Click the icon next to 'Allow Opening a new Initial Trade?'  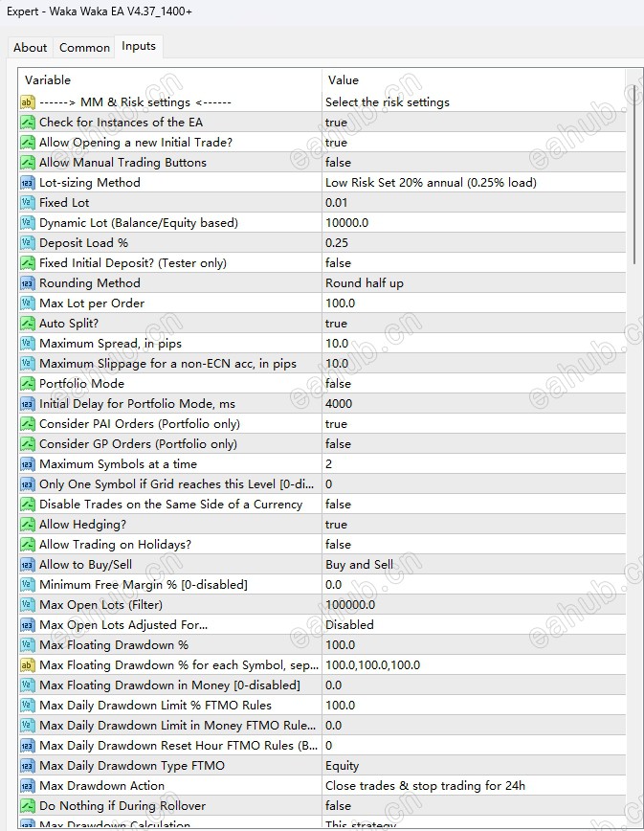(x=28, y=143)
